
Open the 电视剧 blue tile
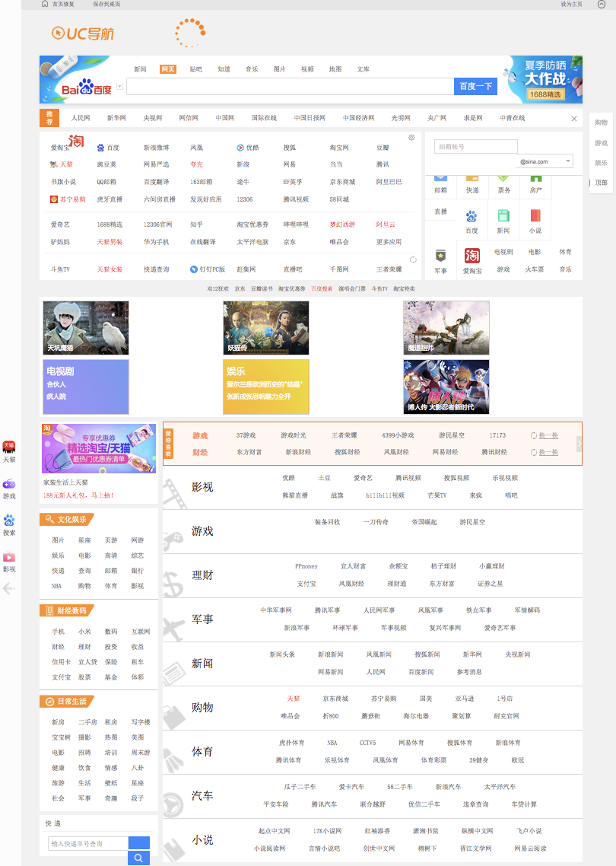coord(85,387)
